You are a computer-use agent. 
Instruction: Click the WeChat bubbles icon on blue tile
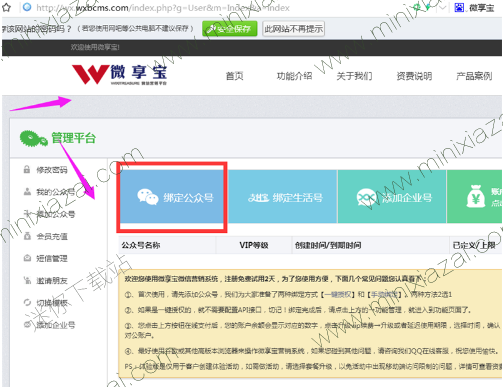(148, 197)
